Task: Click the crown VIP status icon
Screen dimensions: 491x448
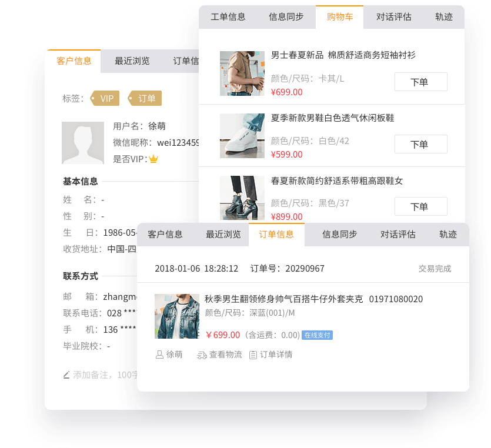Action: (x=153, y=158)
